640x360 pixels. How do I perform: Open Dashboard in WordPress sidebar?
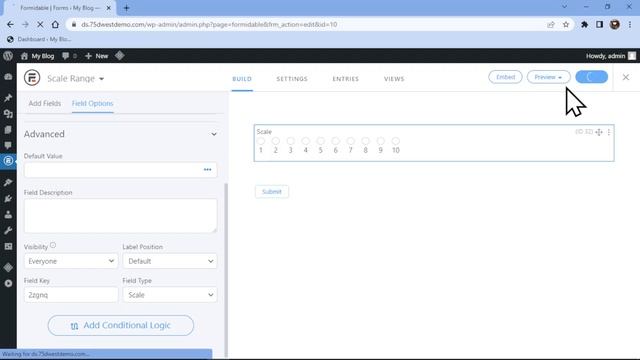pos(8,77)
